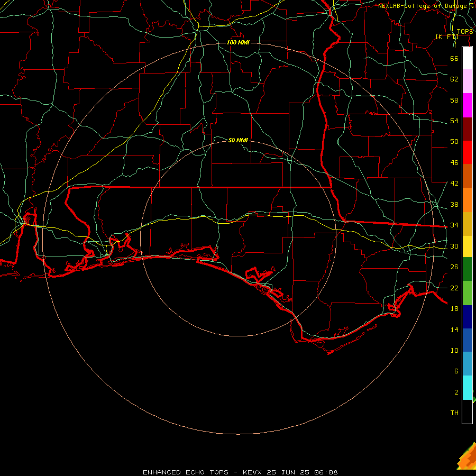Click the '34' legend value
Viewport: 476px width, 476px height.
click(x=454, y=225)
